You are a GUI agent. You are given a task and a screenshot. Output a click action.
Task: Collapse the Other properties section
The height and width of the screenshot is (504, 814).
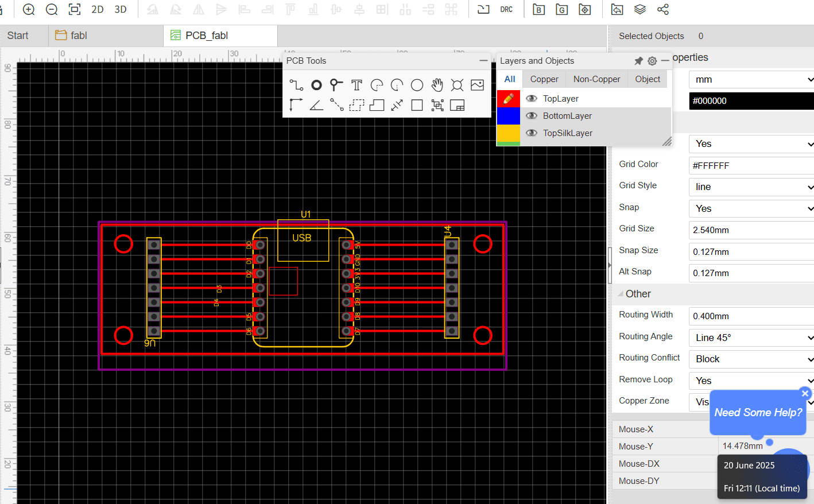(x=621, y=294)
